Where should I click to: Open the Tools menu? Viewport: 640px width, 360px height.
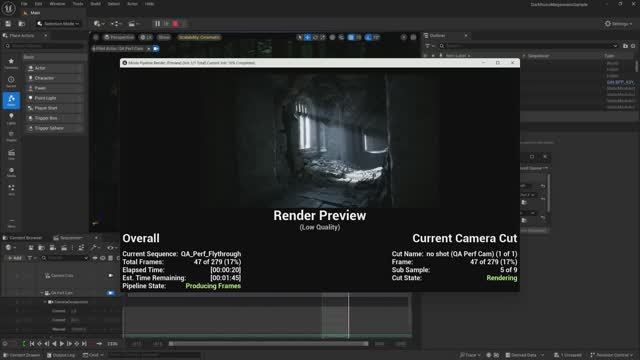(78, 4)
